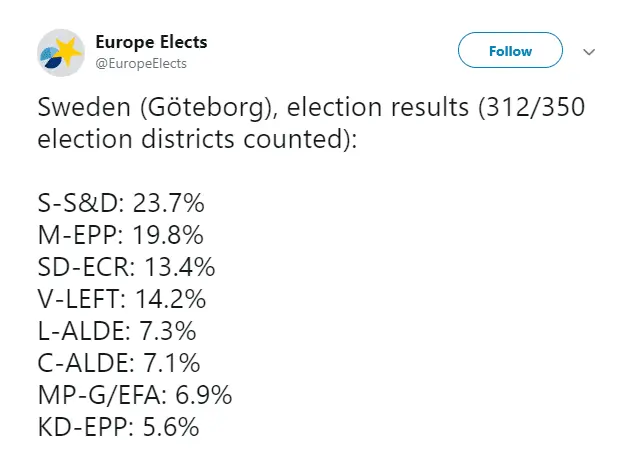Click the Europe Elects profile avatar
632x470 pixels.
tap(61, 52)
